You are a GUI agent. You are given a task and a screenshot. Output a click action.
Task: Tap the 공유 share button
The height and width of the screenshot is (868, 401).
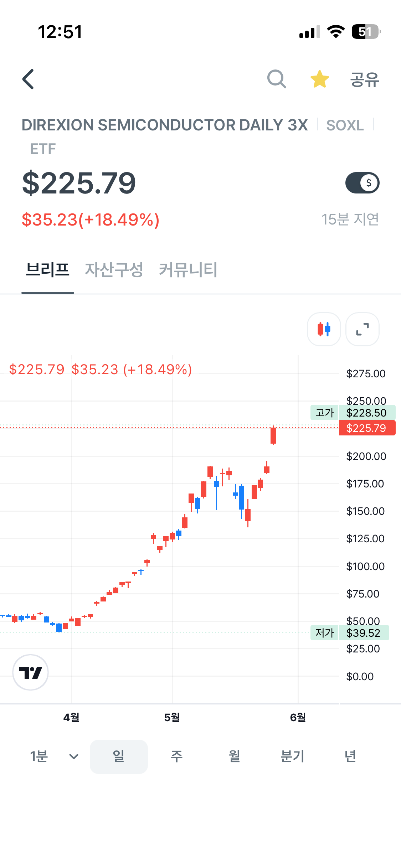point(364,79)
